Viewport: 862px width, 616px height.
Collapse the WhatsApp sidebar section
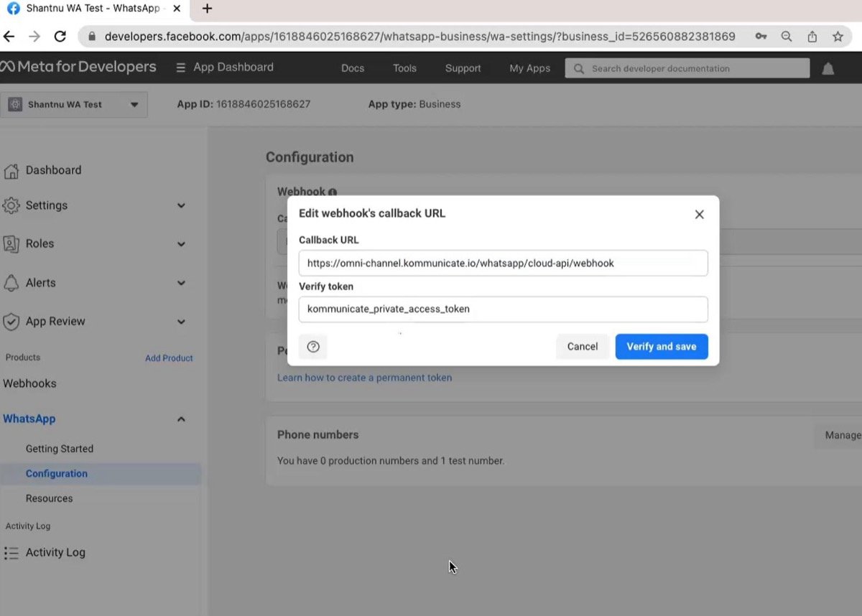(181, 419)
